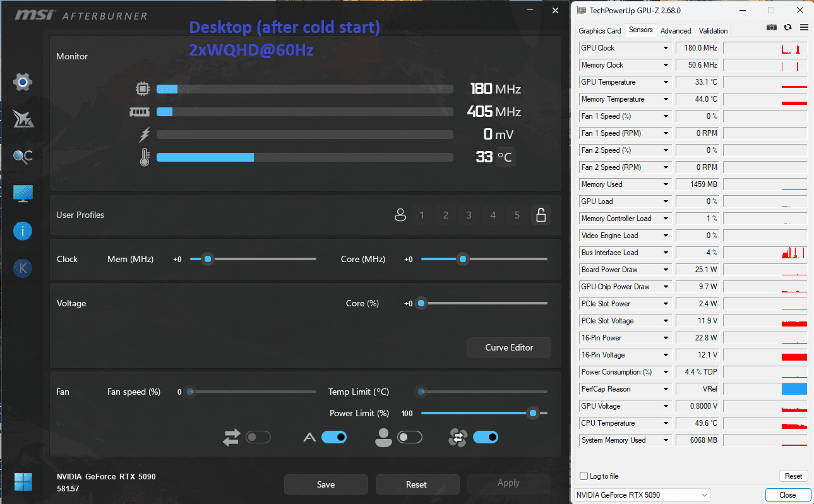Take a GPU-Z screenshot with camera icon
The image size is (814, 504).
771,28
